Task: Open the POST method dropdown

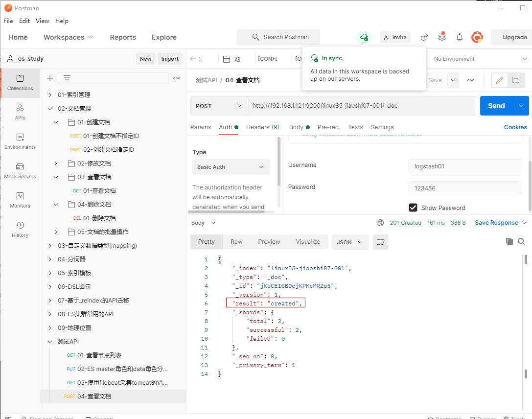Action: coord(219,106)
